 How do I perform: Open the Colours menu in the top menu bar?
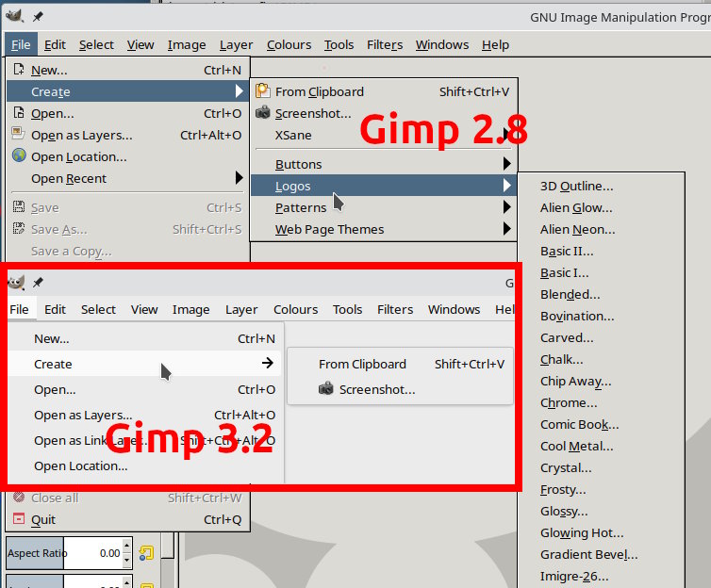289,45
